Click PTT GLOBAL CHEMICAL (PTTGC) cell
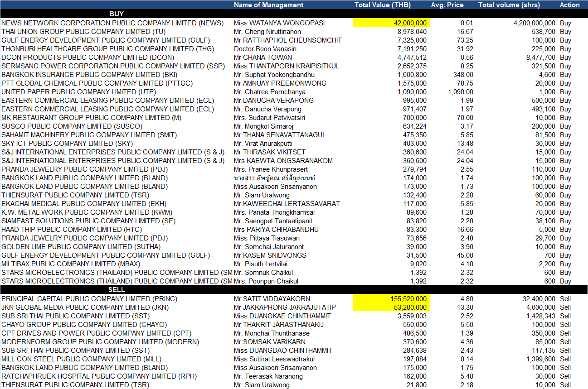The image size is (588, 389). click(x=97, y=83)
